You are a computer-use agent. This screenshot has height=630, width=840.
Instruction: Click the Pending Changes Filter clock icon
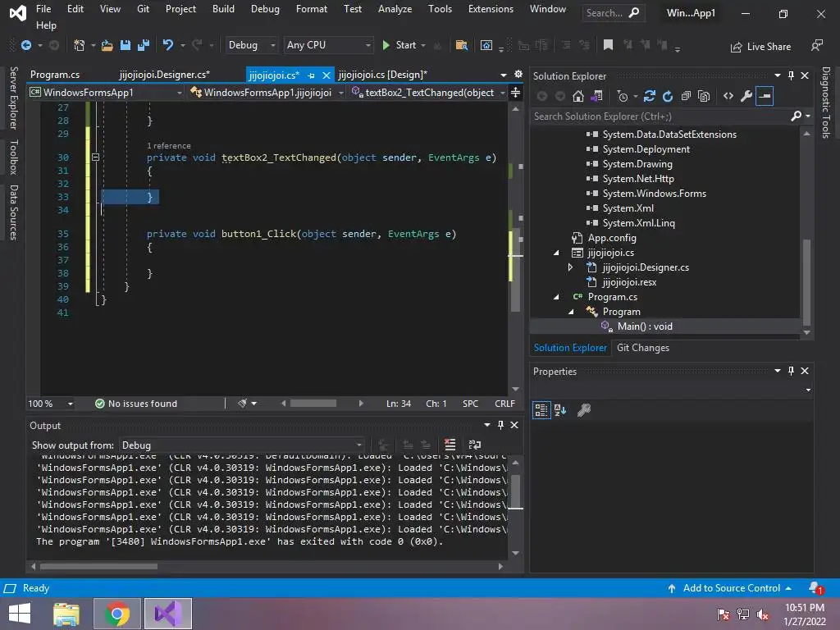click(x=623, y=97)
